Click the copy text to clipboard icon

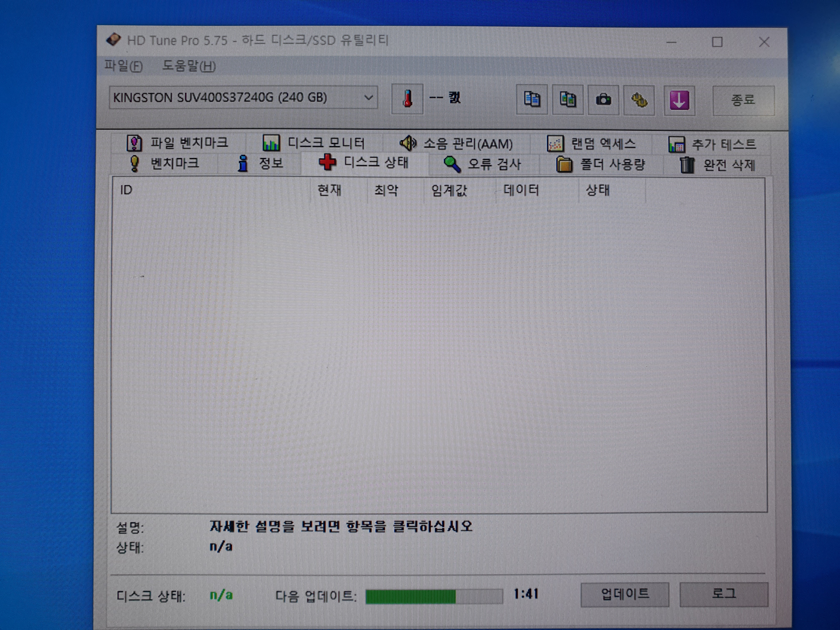[532, 100]
